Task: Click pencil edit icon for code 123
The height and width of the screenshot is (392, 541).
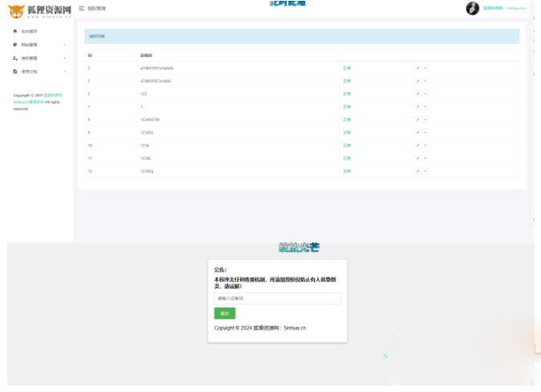Action: tap(418, 94)
